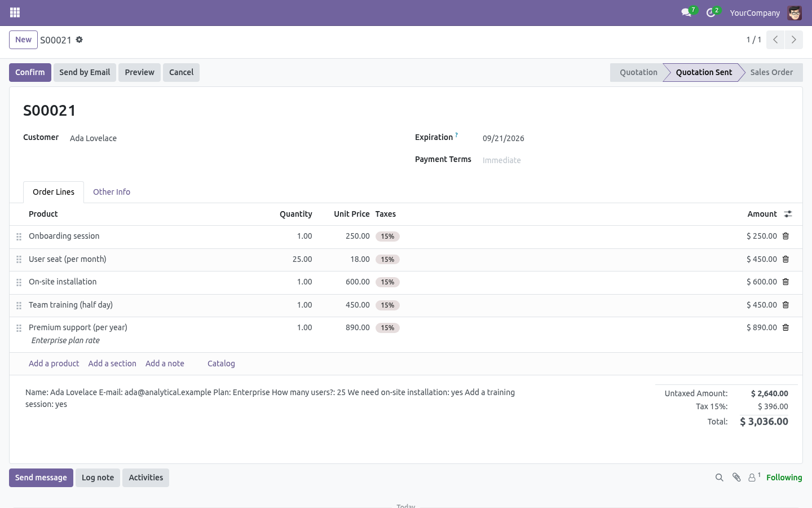The width and height of the screenshot is (812, 508).
Task: Open the gear actions menu beside S00021
Action: click(x=80, y=40)
